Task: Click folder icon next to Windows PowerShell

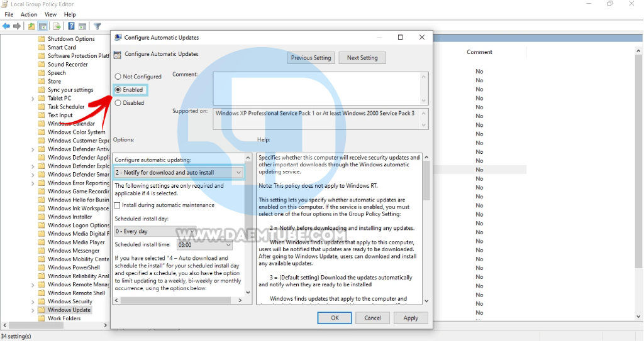Action: 41,268
